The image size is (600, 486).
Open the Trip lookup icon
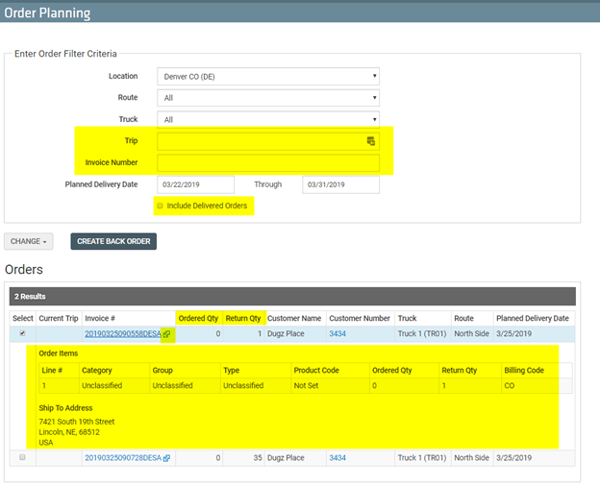(x=371, y=141)
